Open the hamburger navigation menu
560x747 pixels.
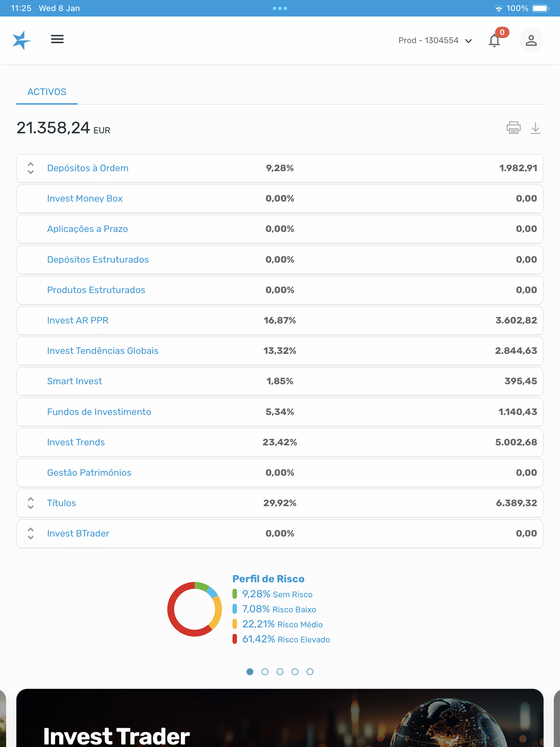point(57,39)
